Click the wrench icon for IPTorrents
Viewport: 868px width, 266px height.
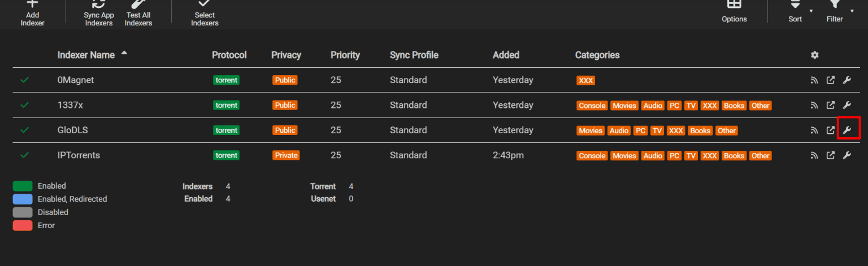click(x=847, y=155)
